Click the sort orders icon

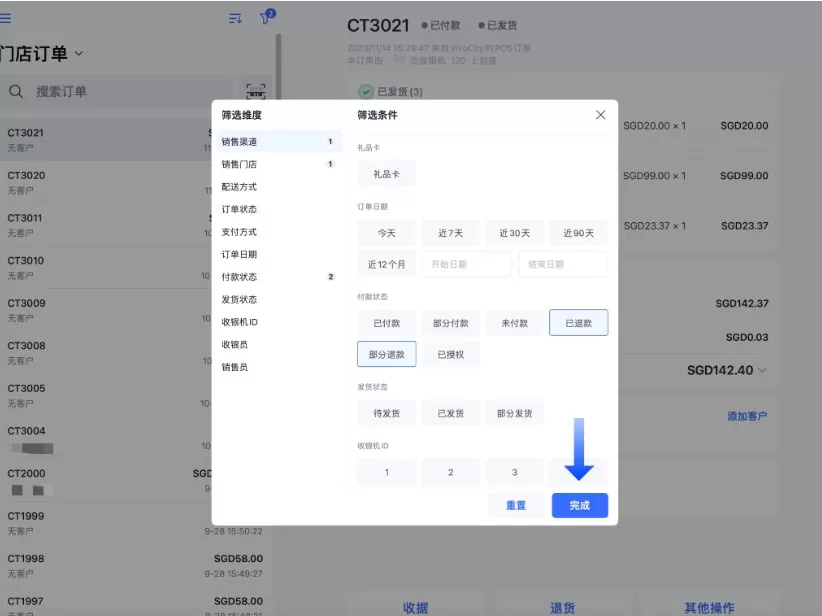(235, 17)
